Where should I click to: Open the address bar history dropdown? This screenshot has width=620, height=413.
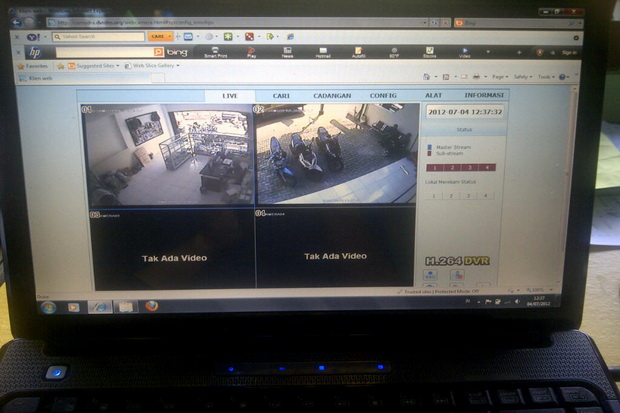(x=425, y=23)
